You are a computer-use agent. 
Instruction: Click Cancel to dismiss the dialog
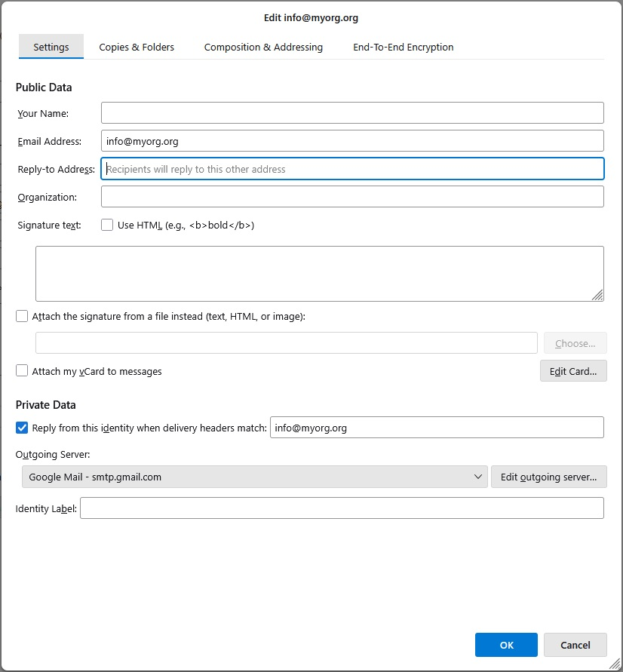point(575,645)
